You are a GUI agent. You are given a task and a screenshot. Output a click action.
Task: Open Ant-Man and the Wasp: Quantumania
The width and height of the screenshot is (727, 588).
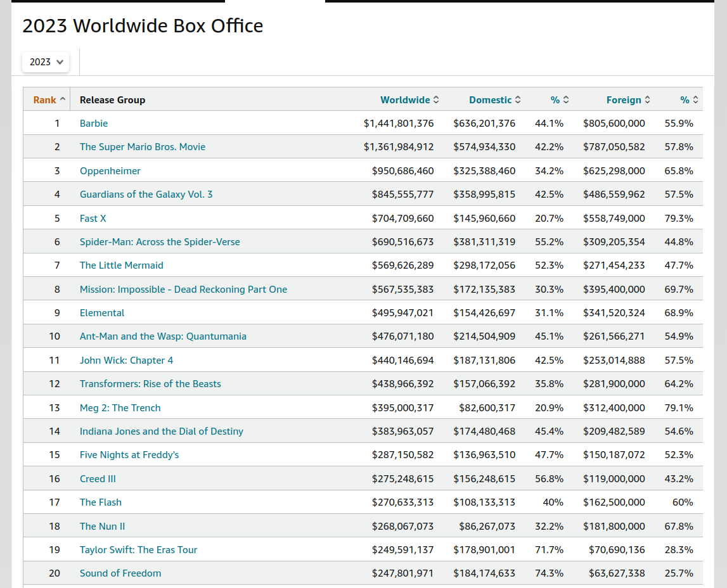click(163, 336)
